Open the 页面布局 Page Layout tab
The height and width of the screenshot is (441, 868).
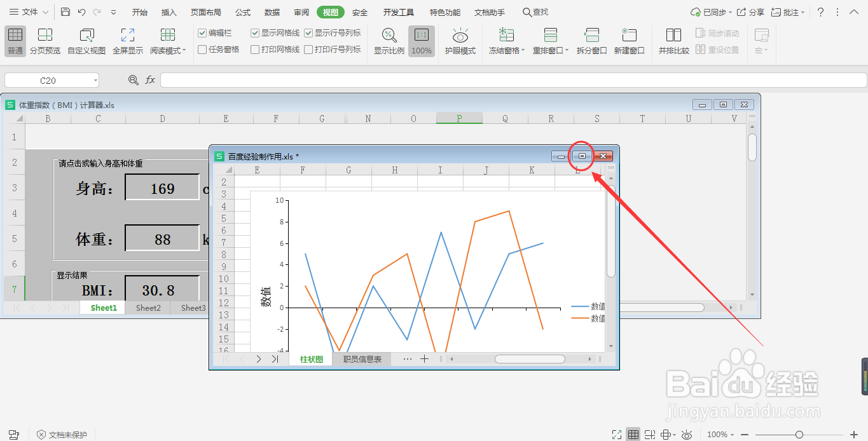[206, 12]
